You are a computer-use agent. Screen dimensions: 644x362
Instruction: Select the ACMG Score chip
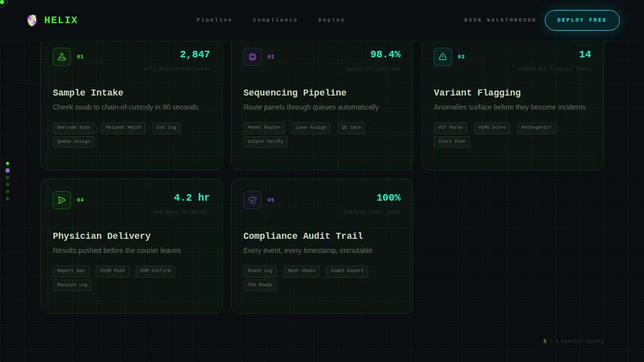(x=492, y=128)
